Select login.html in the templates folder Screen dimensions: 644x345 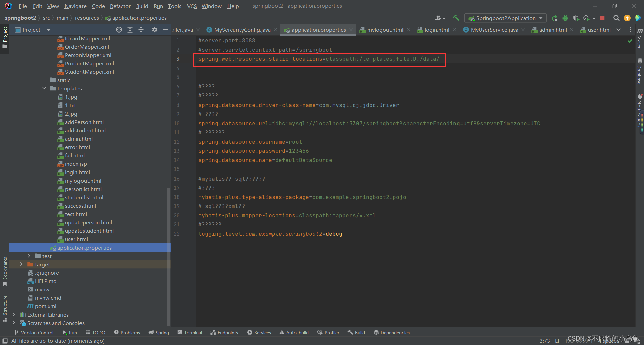[x=77, y=172]
